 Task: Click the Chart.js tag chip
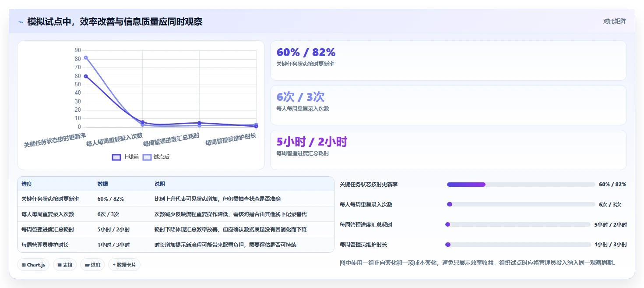tap(33, 265)
